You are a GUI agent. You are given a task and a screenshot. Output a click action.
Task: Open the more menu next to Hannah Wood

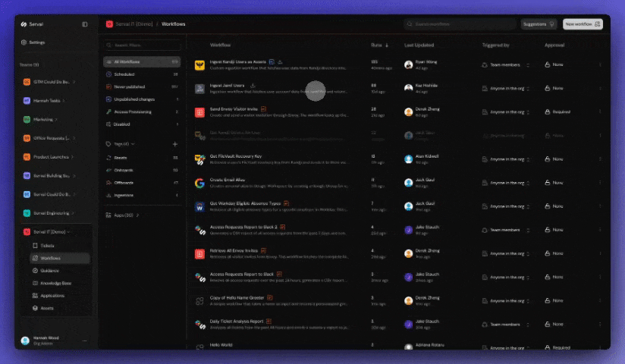[x=84, y=341]
